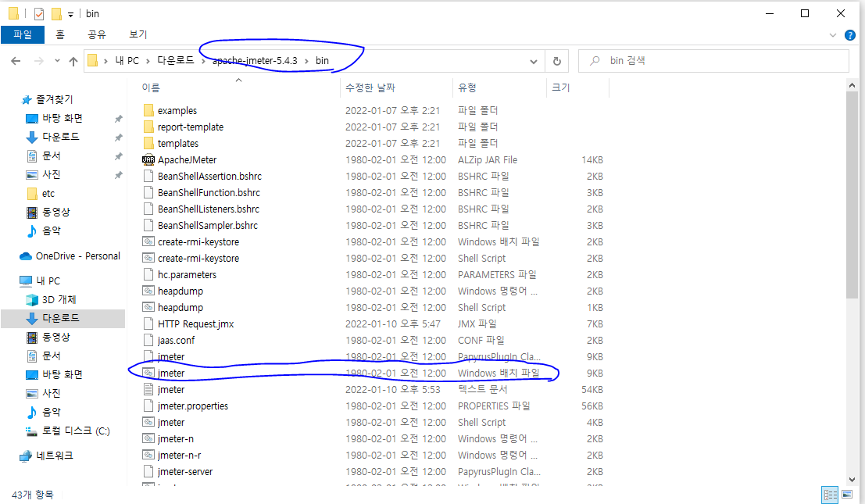Select BeanShellAssertion.bshrc file
Viewport: 865px width, 504px height.
point(209,177)
